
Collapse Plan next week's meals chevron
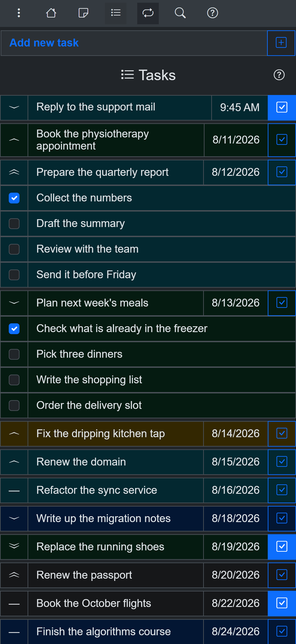[x=14, y=303]
